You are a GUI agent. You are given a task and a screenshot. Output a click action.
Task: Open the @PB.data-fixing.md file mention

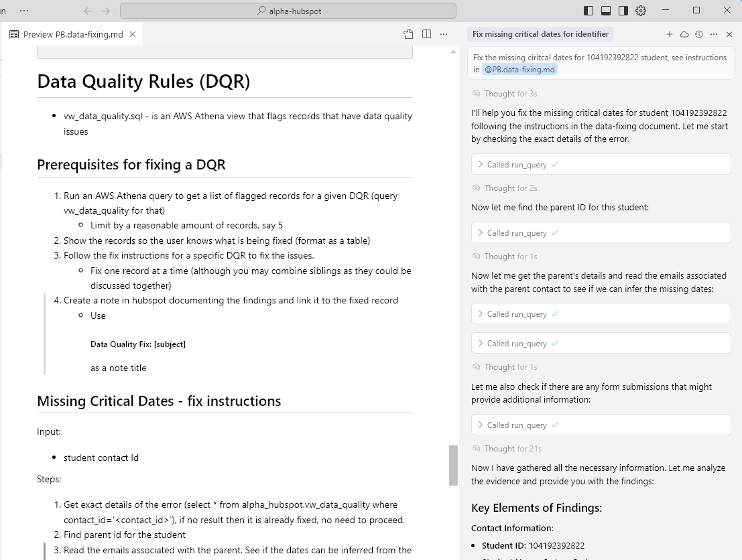pos(519,70)
